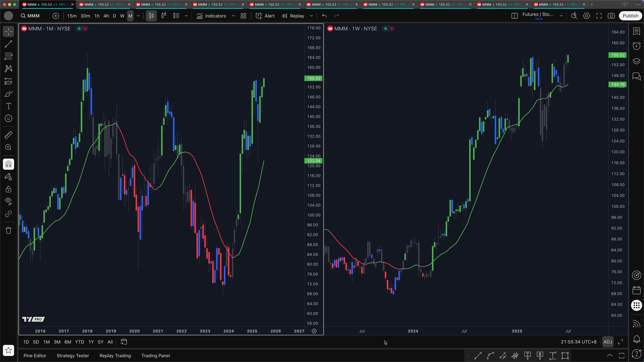
Task: Open the Fibonacci retracement tools
Action: (9, 56)
